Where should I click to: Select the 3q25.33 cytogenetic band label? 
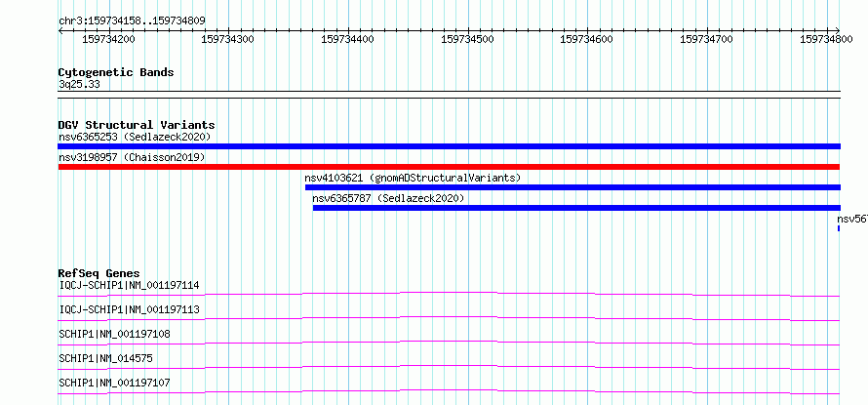pos(79,85)
